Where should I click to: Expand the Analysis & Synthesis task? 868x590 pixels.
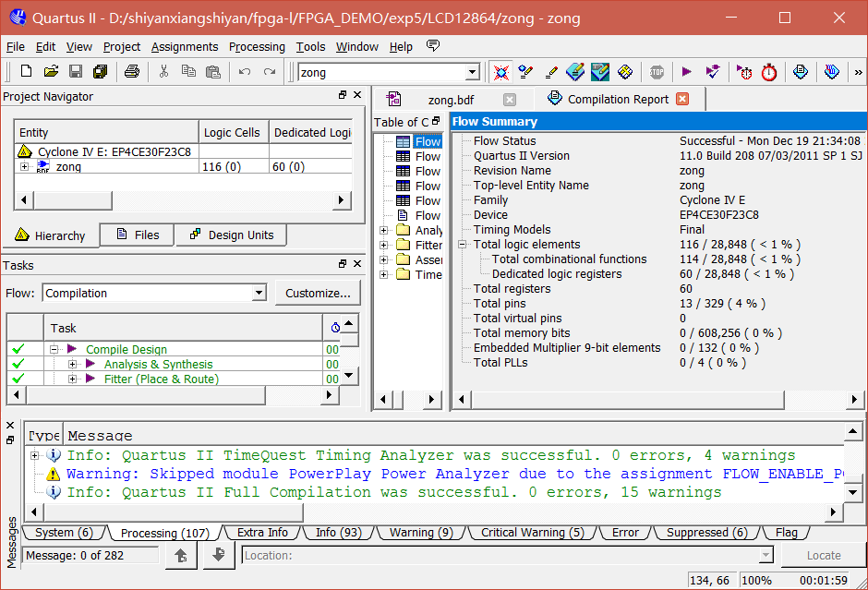73,364
